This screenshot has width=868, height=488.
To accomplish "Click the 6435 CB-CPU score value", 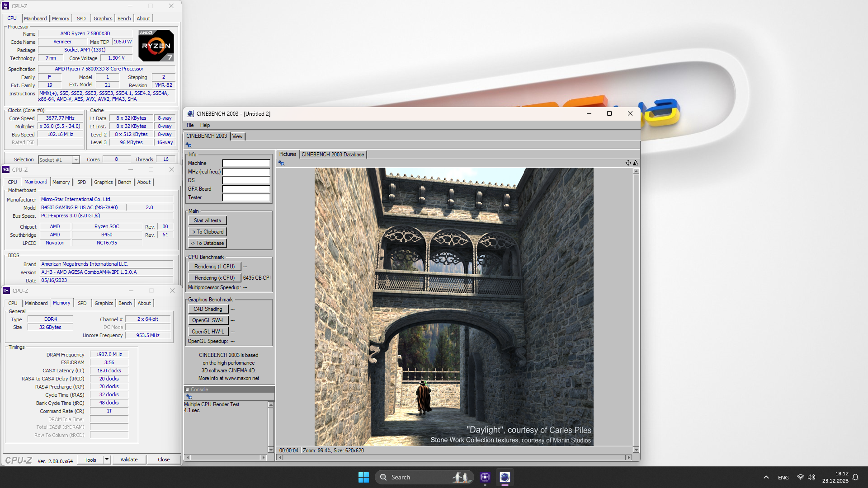I will click(256, 278).
